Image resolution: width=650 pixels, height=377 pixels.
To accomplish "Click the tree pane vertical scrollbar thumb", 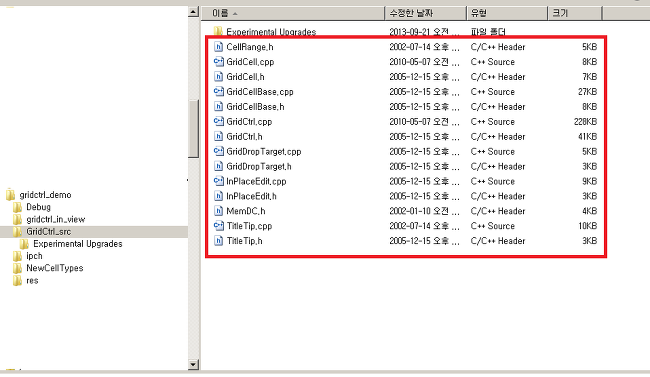I will [193, 129].
